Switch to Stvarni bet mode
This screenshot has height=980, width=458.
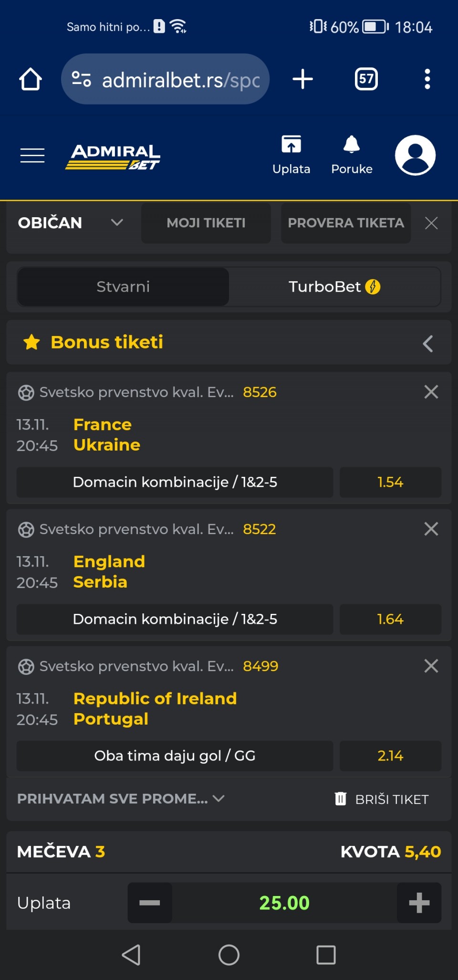click(x=123, y=287)
